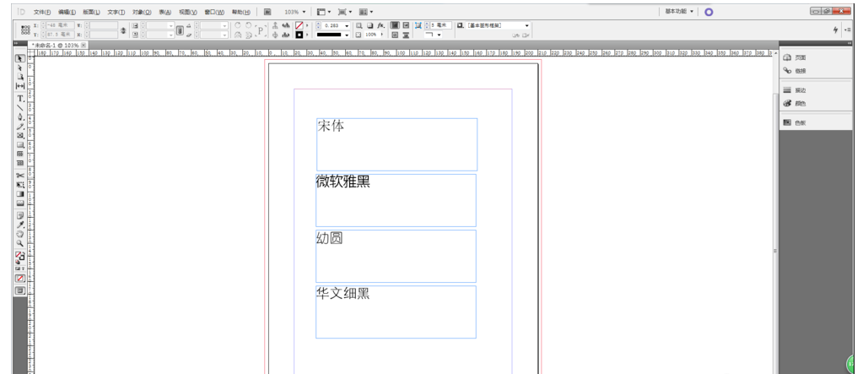The width and height of the screenshot is (868, 374).
Task: Open the 窗口 (Window) menu
Action: click(213, 13)
